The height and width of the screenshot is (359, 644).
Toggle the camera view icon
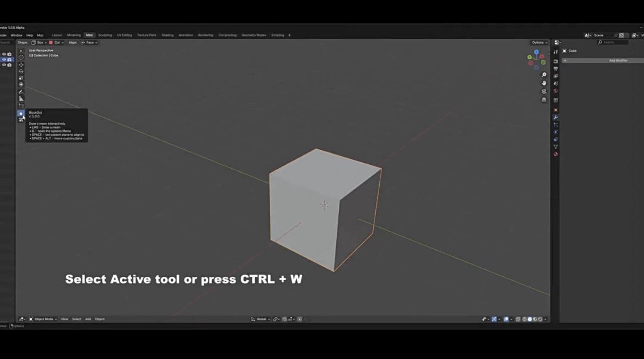[544, 91]
